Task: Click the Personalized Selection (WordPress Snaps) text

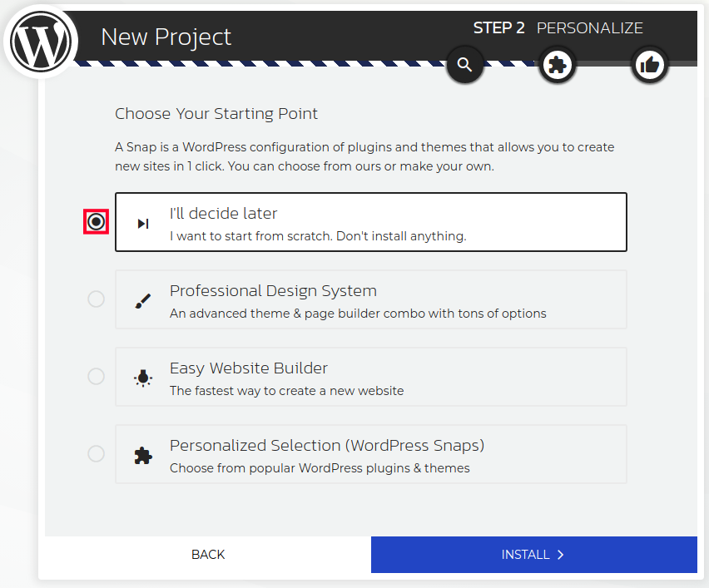Action: (x=326, y=445)
